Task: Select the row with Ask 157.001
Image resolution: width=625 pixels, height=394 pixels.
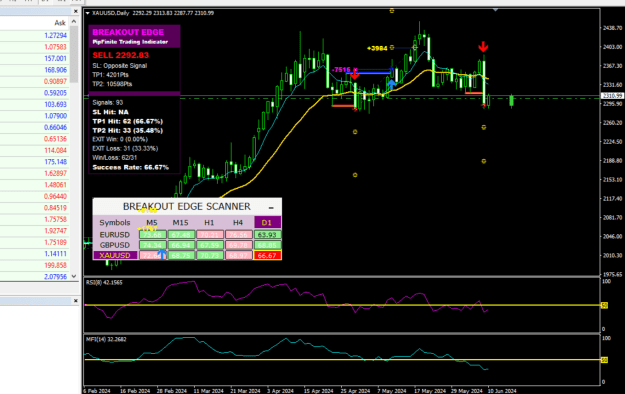Action: [35, 58]
